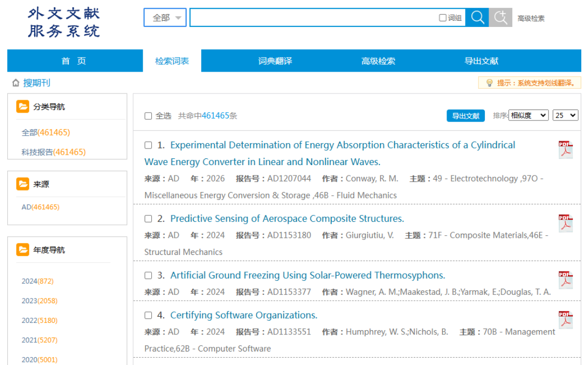Open PDF icon for Certifying Software Organizations
Screen dimensions: 588x365
tap(566, 320)
